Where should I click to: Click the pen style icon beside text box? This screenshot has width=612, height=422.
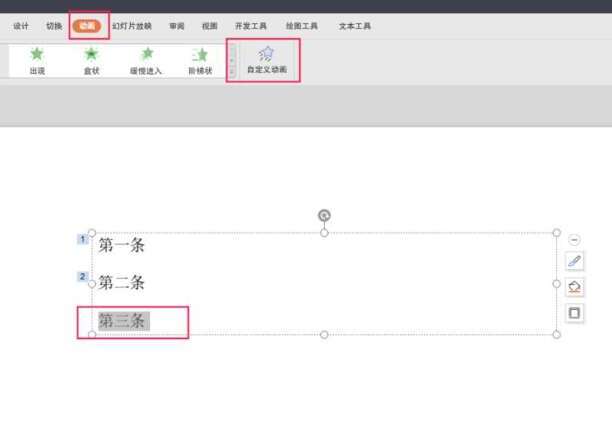click(x=574, y=261)
